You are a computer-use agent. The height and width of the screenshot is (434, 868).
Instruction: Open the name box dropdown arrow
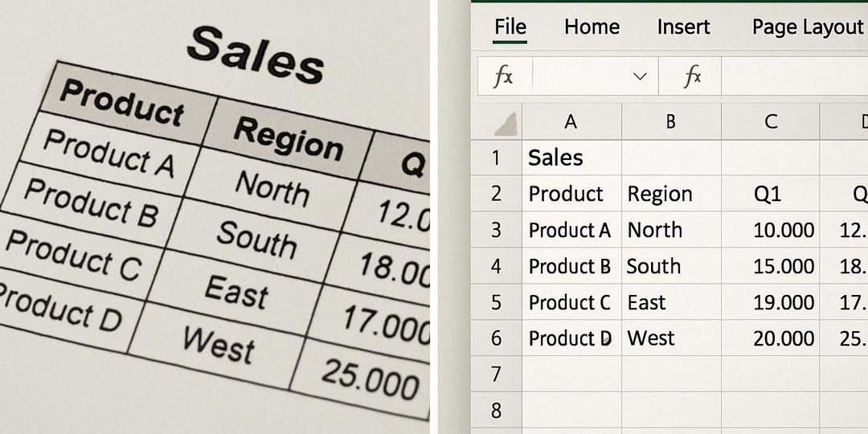[640, 77]
